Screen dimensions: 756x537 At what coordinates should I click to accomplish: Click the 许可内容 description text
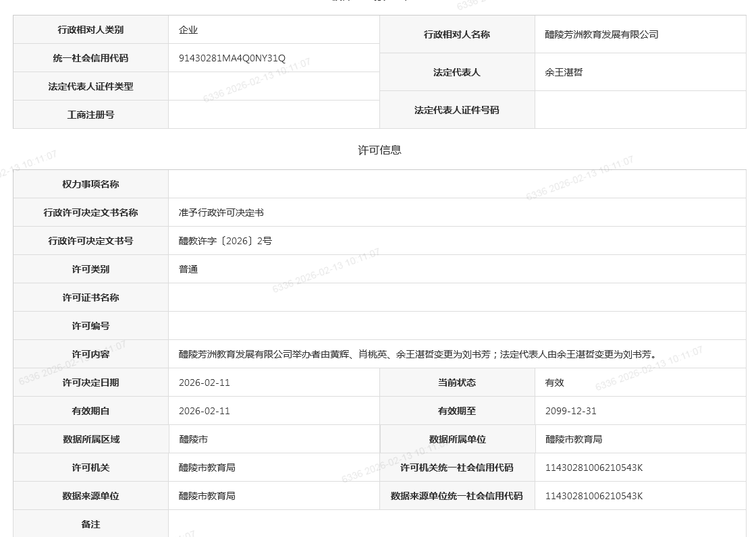[x=417, y=354]
